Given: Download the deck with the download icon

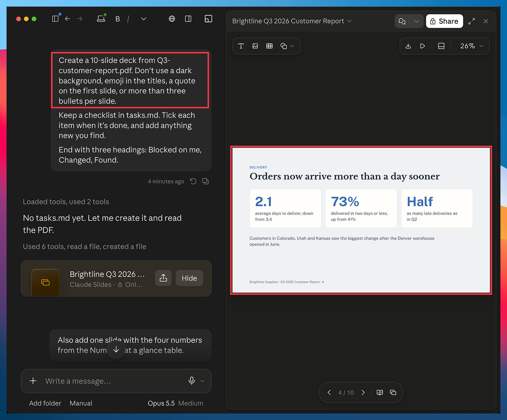Looking at the screenshot, I should click(408, 46).
